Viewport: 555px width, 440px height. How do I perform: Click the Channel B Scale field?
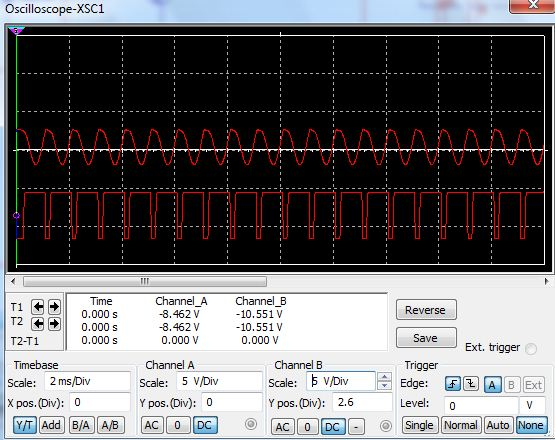[341, 381]
